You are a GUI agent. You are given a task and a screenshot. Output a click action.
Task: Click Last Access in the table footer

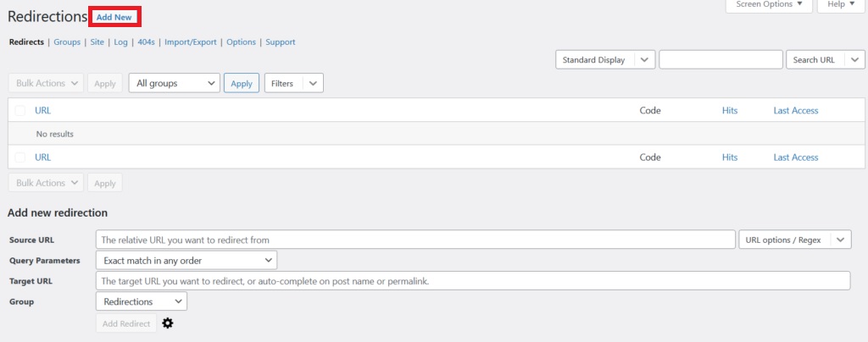[x=795, y=157]
